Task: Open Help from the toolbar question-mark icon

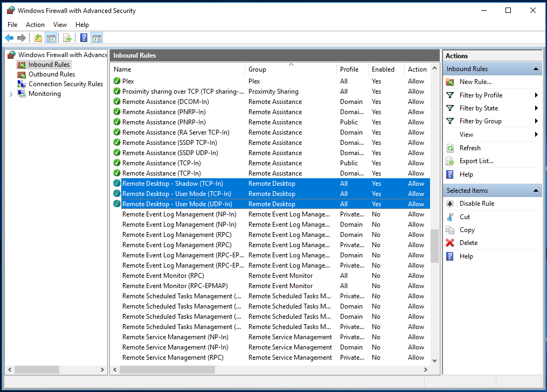Action: pyautogui.click(x=84, y=38)
